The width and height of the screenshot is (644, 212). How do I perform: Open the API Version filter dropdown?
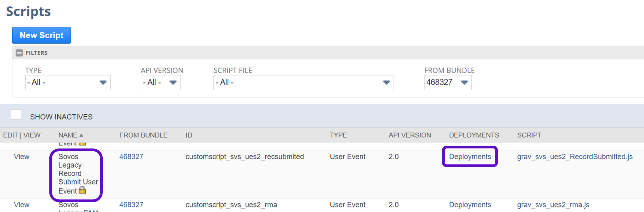pyautogui.click(x=161, y=82)
